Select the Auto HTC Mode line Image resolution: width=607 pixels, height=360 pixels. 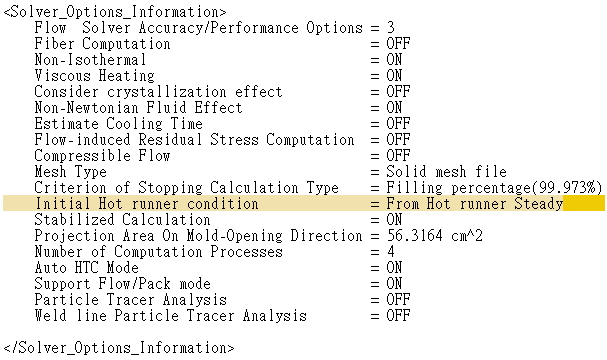(218, 267)
